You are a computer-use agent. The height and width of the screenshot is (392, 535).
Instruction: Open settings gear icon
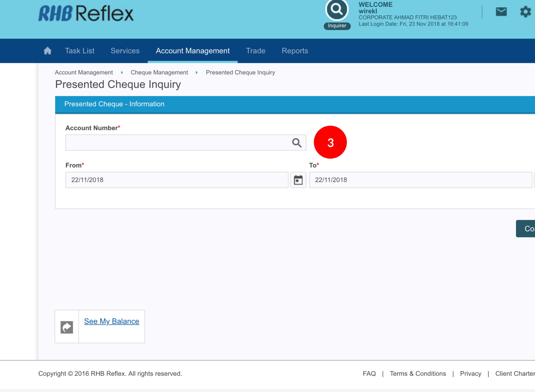pos(525,12)
